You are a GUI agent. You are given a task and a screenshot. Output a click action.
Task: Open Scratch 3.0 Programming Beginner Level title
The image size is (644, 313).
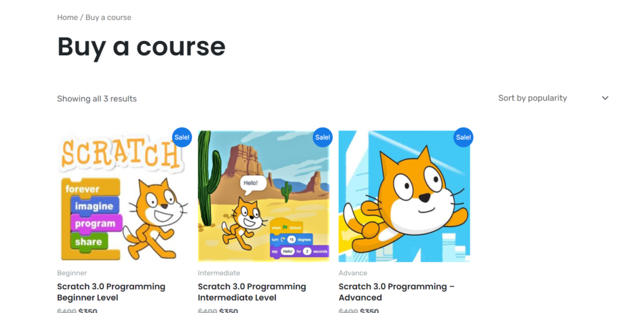[111, 292]
